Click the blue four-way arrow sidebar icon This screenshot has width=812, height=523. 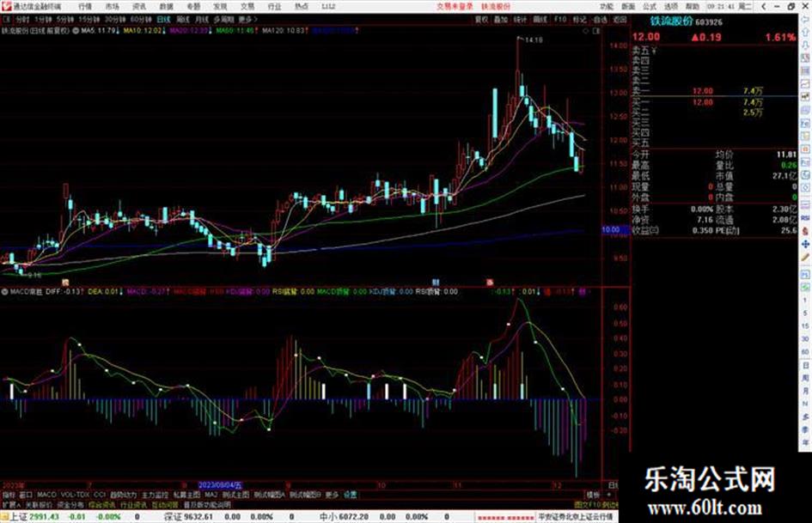click(805, 244)
